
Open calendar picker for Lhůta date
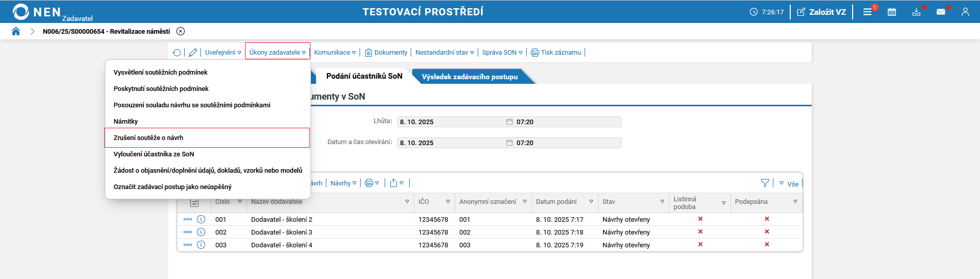(509, 122)
